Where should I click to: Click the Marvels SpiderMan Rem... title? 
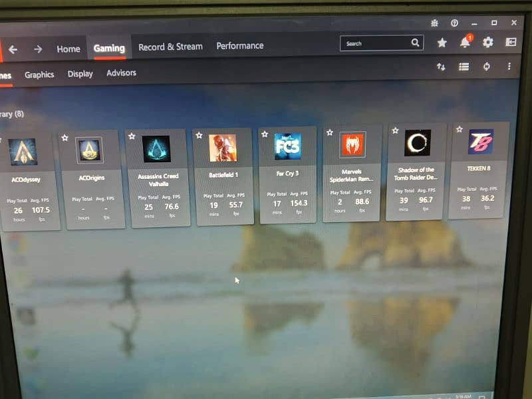click(x=352, y=176)
